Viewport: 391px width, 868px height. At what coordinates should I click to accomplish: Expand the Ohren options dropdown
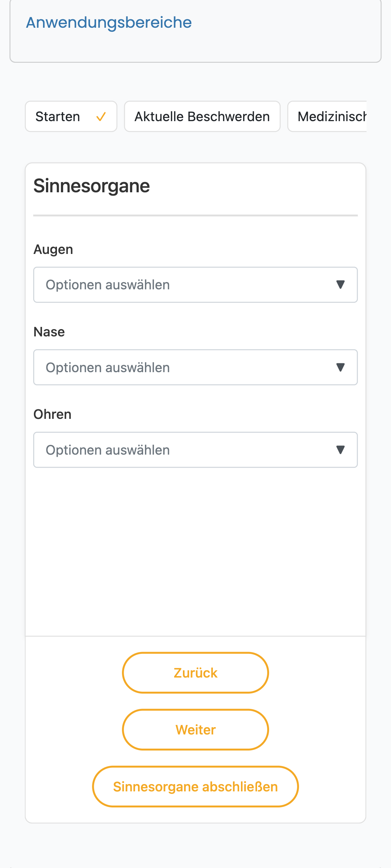click(x=195, y=450)
